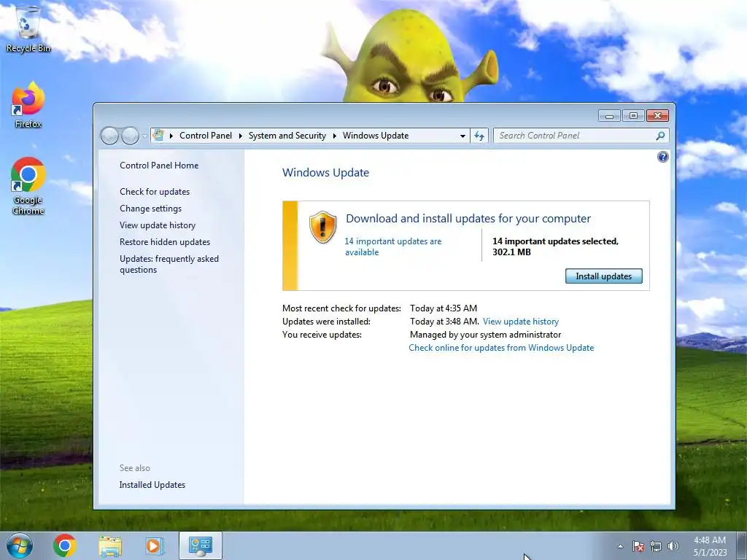Open the Action Center flag icon
Screen dimensions: 747x560
638,546
